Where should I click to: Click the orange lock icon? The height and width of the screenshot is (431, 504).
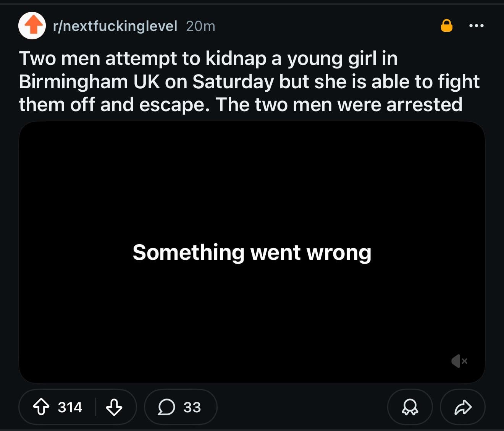click(446, 26)
